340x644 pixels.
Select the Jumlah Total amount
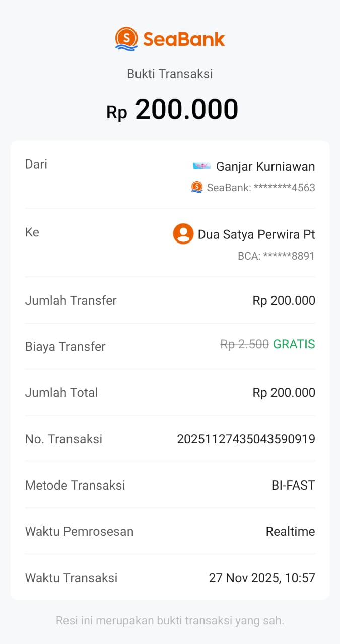(284, 393)
